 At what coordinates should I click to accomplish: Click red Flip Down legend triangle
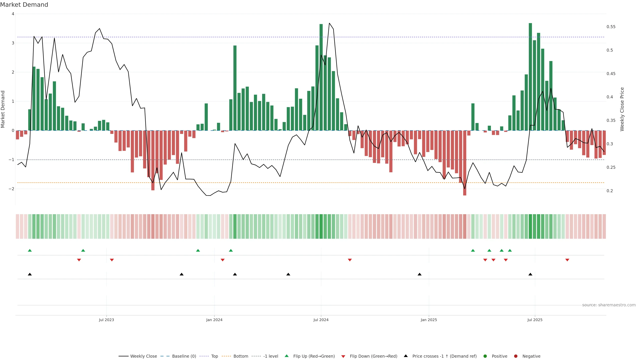coord(343,356)
